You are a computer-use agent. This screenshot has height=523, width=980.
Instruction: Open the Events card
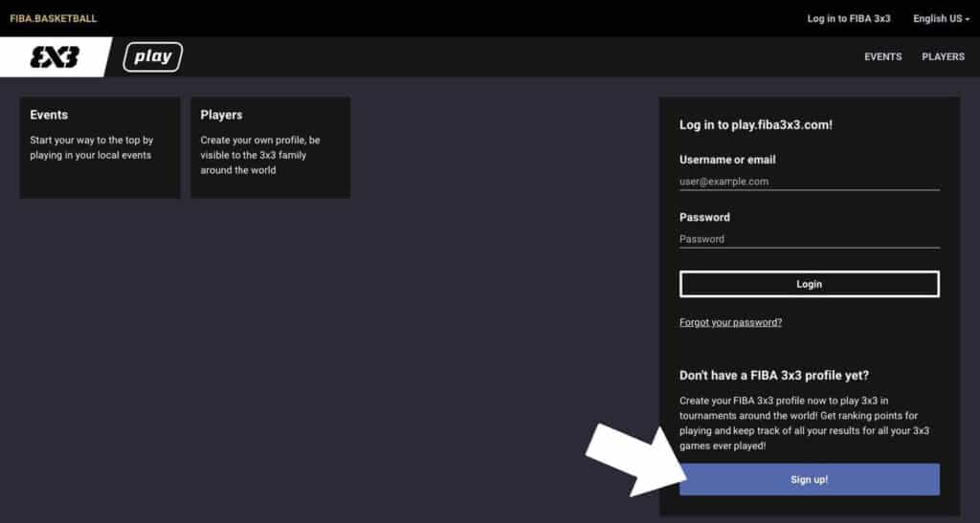coord(100,148)
